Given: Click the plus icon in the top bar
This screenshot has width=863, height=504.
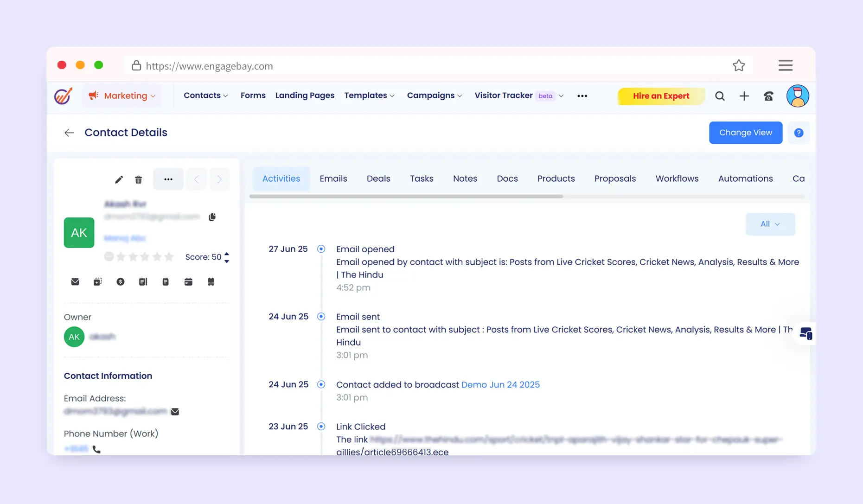Looking at the screenshot, I should 744,96.
